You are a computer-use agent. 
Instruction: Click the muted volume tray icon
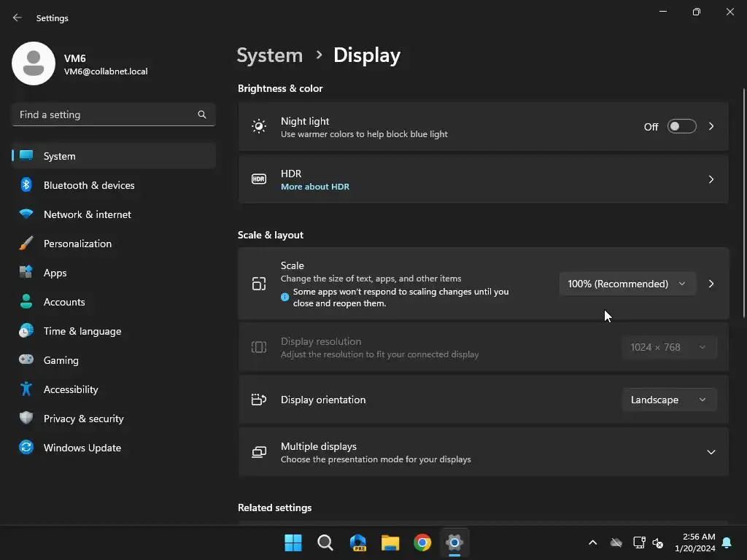(658, 542)
